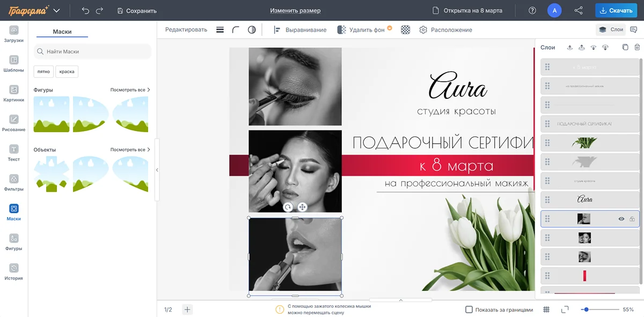
Task: Switch to the Маски tab
Action: tap(62, 32)
